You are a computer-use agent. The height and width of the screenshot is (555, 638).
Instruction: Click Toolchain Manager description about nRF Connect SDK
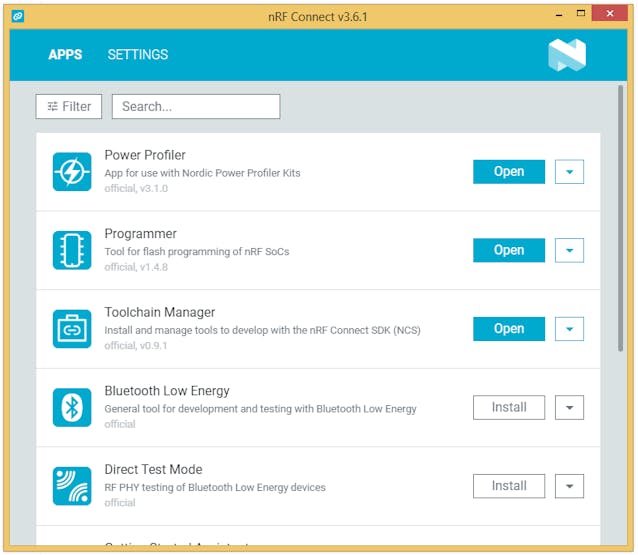click(262, 330)
